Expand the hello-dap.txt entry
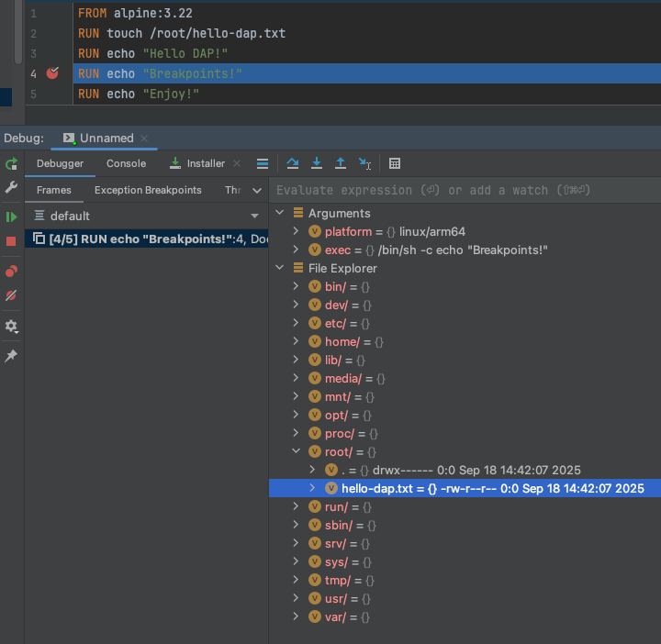The width and height of the screenshot is (661, 644). (312, 488)
